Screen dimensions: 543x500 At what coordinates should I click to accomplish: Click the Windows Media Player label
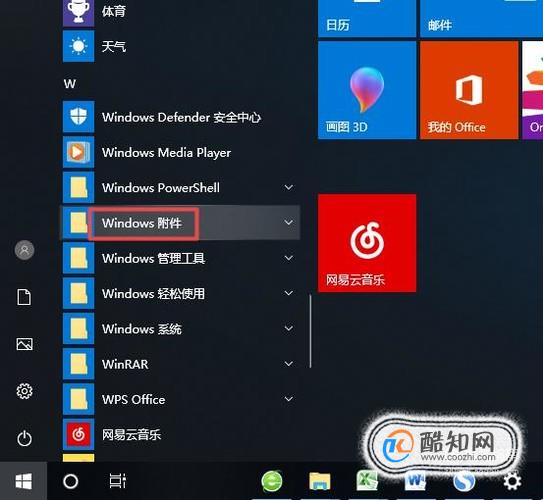166,153
